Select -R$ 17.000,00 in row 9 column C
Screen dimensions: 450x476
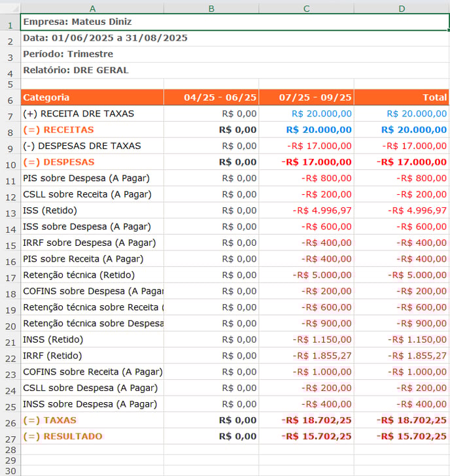(306, 146)
